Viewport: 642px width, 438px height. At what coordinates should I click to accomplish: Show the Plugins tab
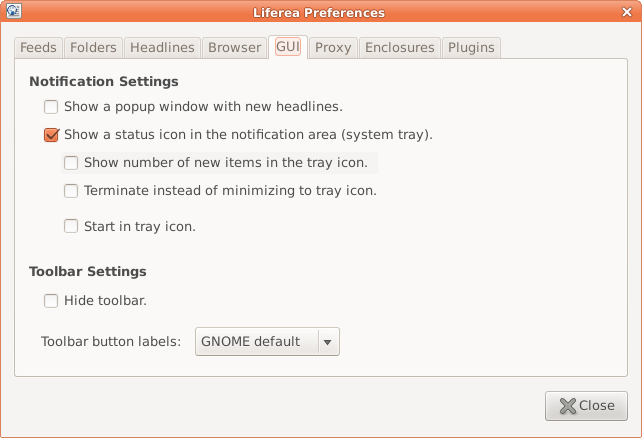pyautogui.click(x=470, y=47)
